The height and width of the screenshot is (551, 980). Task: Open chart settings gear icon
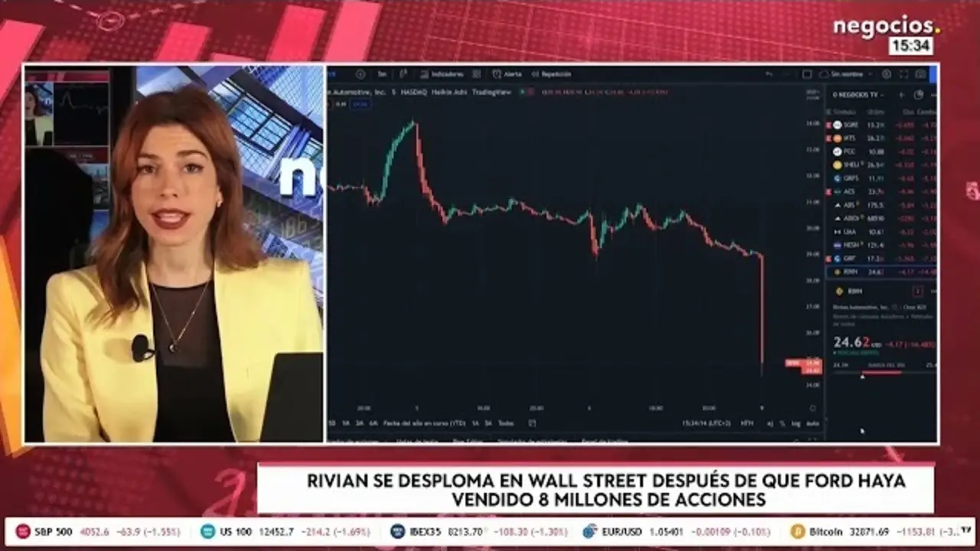click(887, 74)
